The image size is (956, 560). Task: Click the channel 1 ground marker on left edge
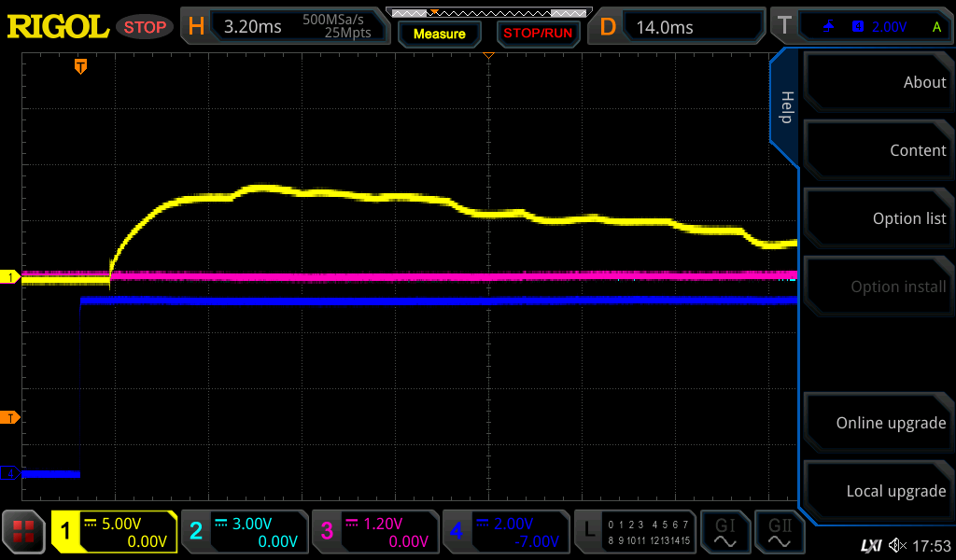pyautogui.click(x=10, y=277)
